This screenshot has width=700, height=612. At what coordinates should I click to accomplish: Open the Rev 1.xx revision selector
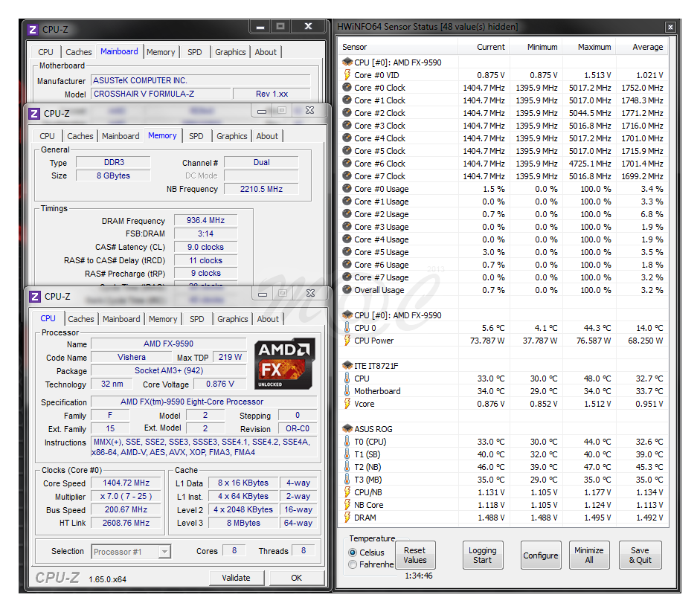tap(272, 94)
